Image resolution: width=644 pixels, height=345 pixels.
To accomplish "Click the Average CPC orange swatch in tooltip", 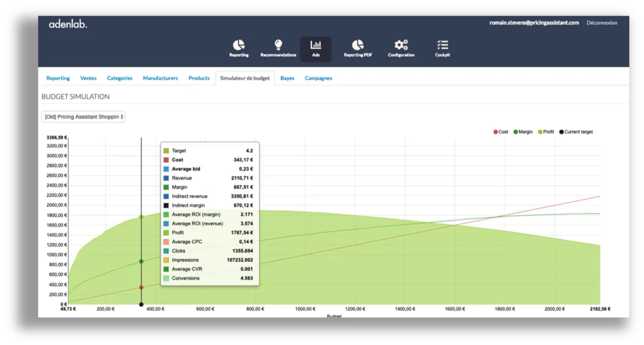I will (x=166, y=242).
